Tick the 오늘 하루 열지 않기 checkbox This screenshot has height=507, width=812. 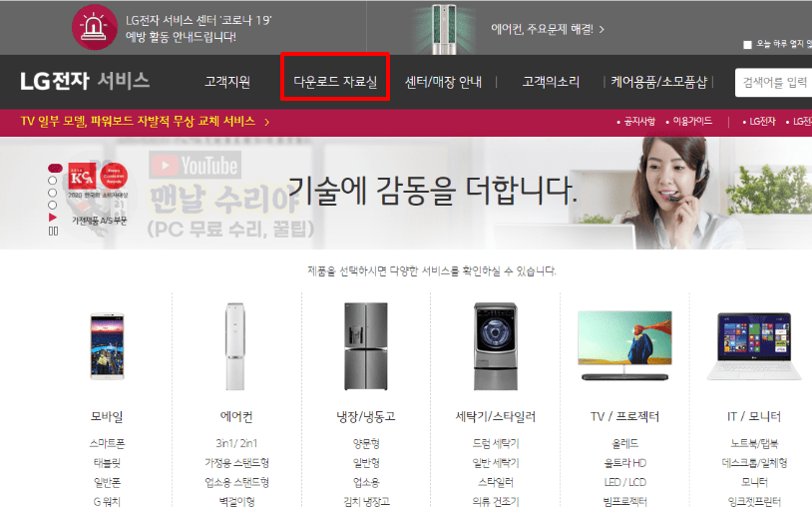point(747,45)
